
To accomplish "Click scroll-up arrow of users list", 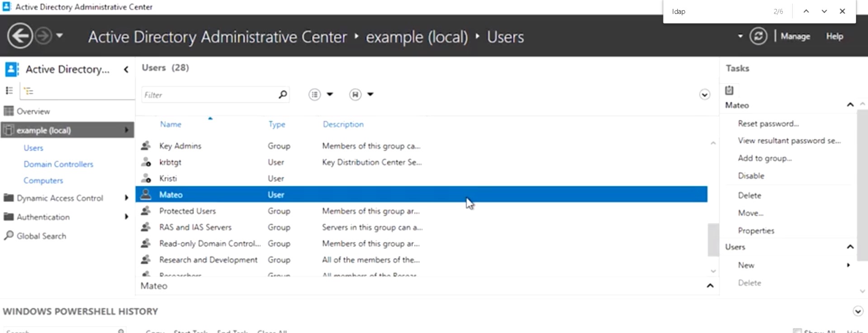I will pyautogui.click(x=713, y=143).
